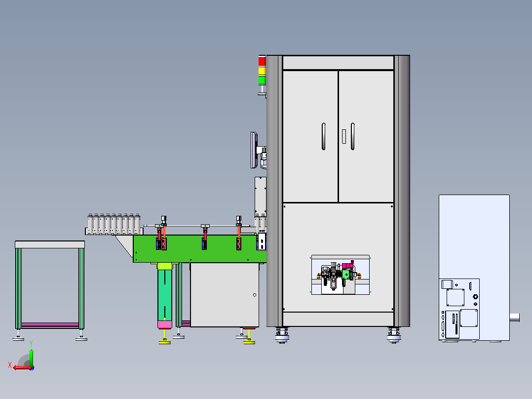Select the red lamp of the signal tower
The height and width of the screenshot is (399, 532).
pyautogui.click(x=262, y=61)
